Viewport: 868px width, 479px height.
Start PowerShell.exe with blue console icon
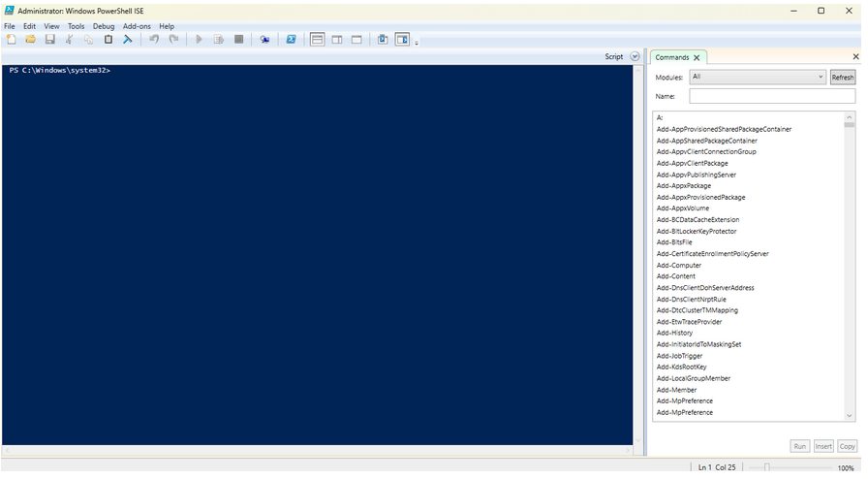[x=292, y=40]
